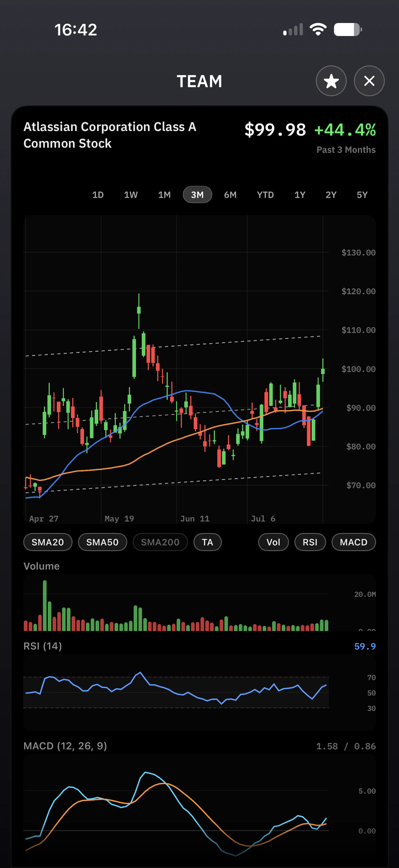The image size is (399, 868).
Task: Tap the peak candlestick near $120
Action: (139, 311)
